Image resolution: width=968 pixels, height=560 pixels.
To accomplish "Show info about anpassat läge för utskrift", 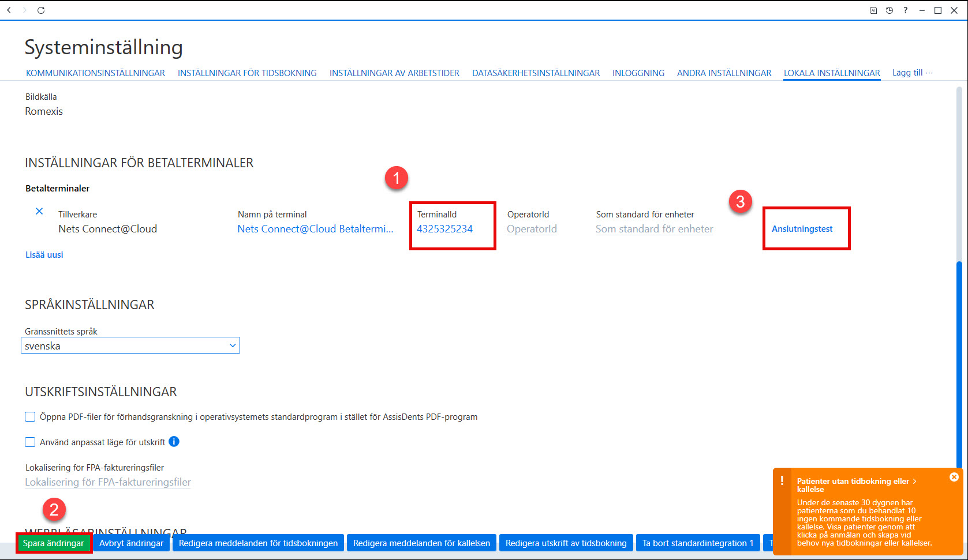I will tap(174, 442).
